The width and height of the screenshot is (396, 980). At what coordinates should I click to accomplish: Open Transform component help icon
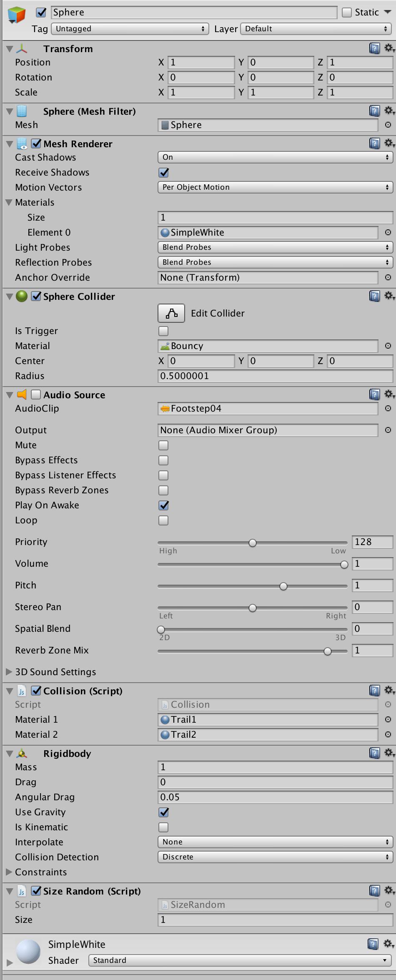point(374,48)
